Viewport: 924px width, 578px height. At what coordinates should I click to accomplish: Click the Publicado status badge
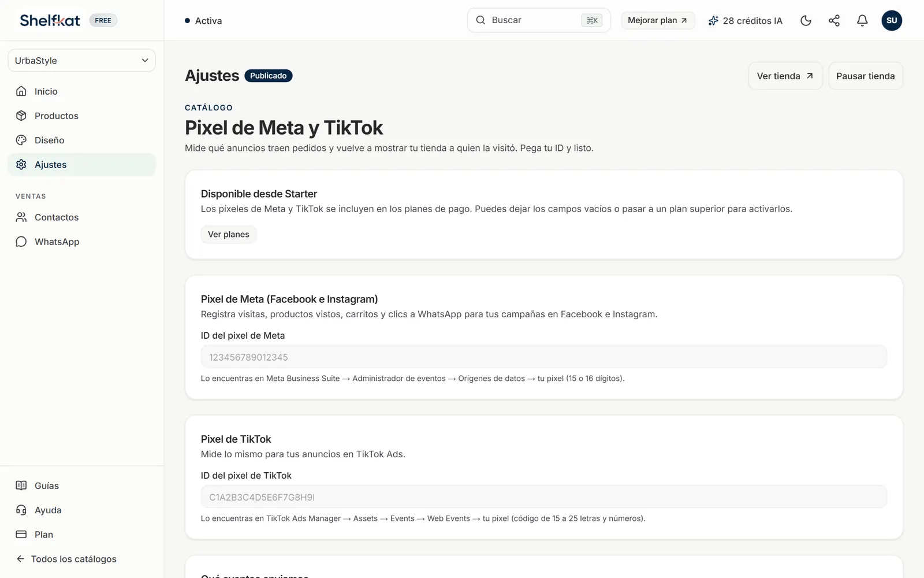coord(269,76)
